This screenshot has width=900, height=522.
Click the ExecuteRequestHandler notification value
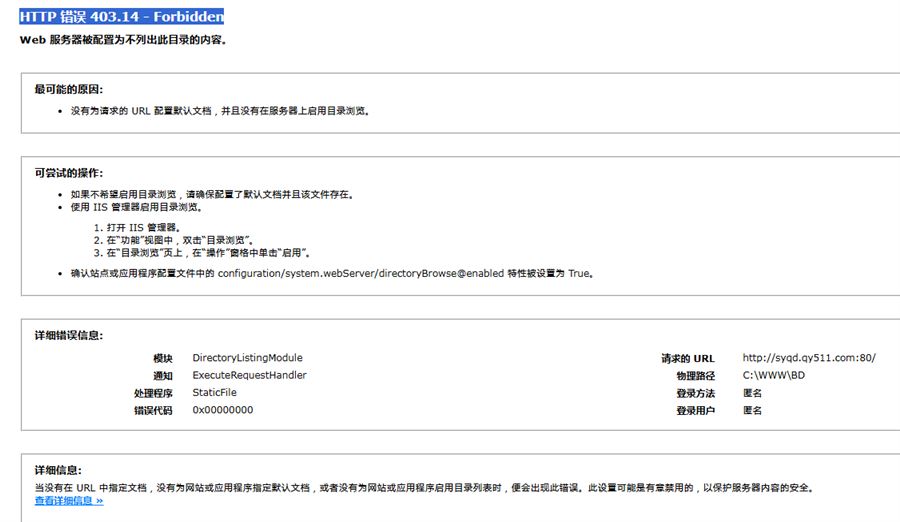(x=249, y=375)
